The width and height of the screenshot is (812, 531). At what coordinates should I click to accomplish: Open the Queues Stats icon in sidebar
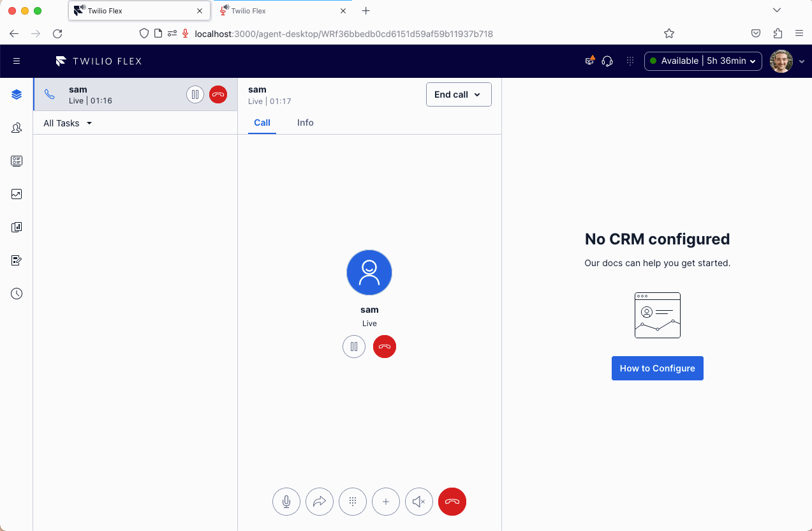[x=17, y=161]
